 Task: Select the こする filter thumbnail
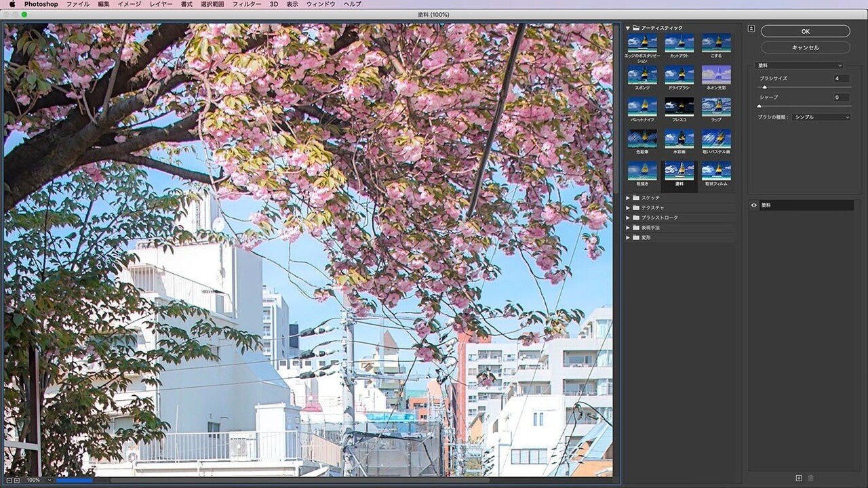point(716,43)
